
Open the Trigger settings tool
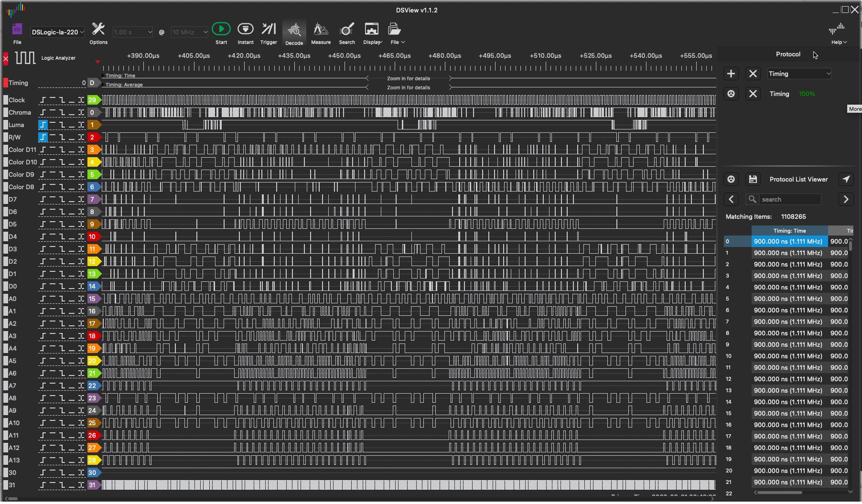(x=269, y=30)
